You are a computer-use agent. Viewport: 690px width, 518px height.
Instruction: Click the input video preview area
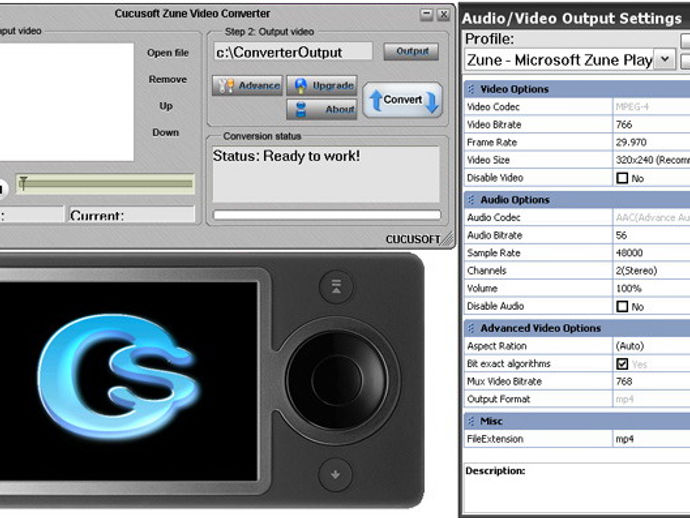pos(66,102)
